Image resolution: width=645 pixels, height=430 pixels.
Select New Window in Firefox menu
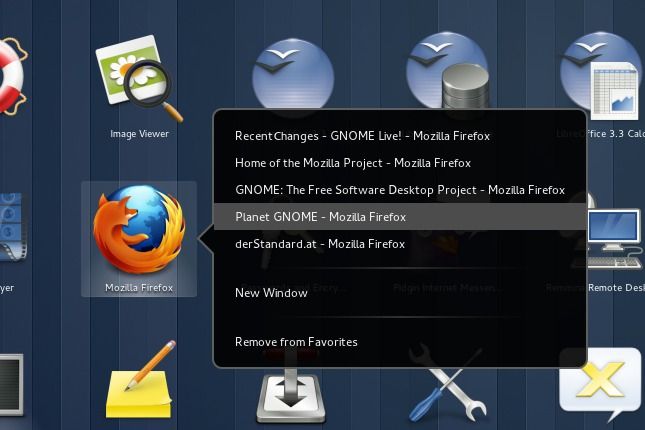(271, 293)
